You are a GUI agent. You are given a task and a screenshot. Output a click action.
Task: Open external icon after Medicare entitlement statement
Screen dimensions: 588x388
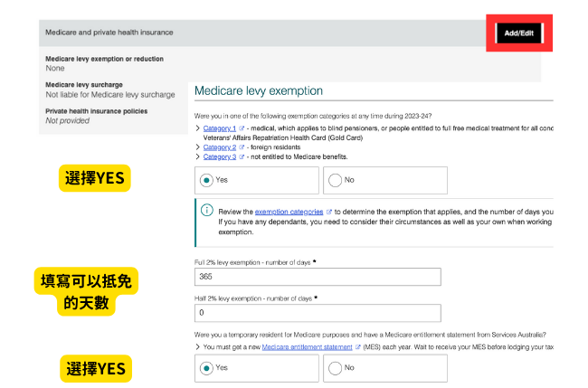point(358,346)
